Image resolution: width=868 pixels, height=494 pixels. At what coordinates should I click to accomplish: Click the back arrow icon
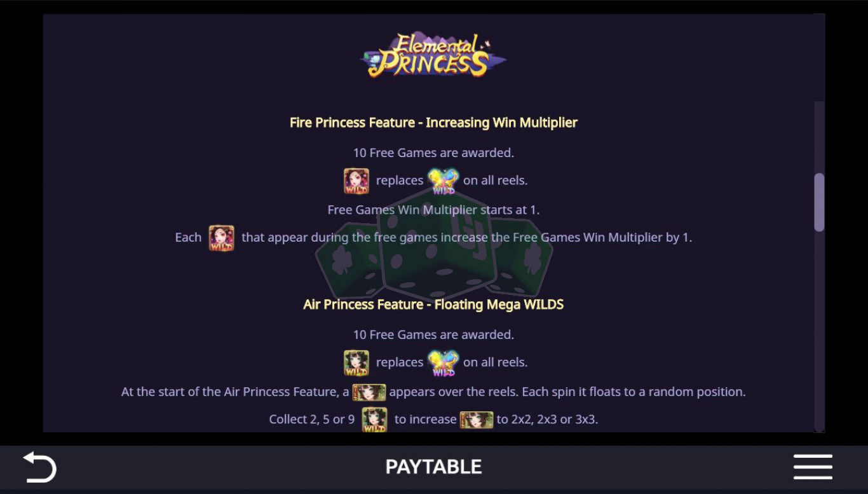(39, 467)
